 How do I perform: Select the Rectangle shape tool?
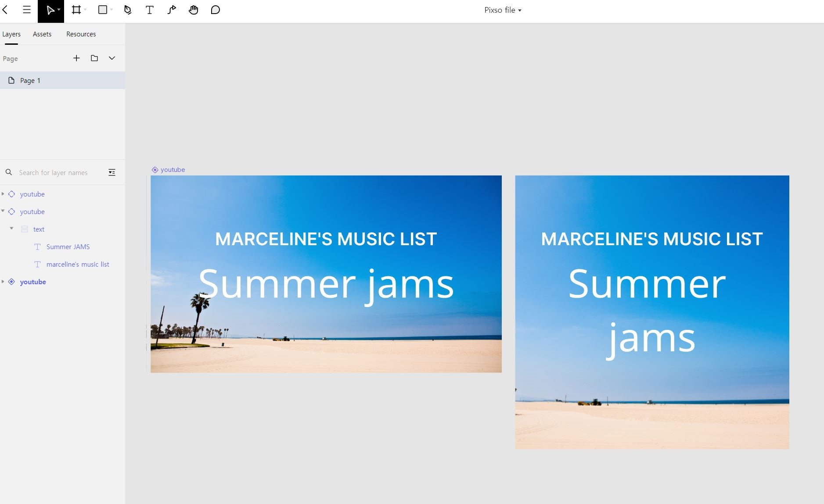(103, 10)
